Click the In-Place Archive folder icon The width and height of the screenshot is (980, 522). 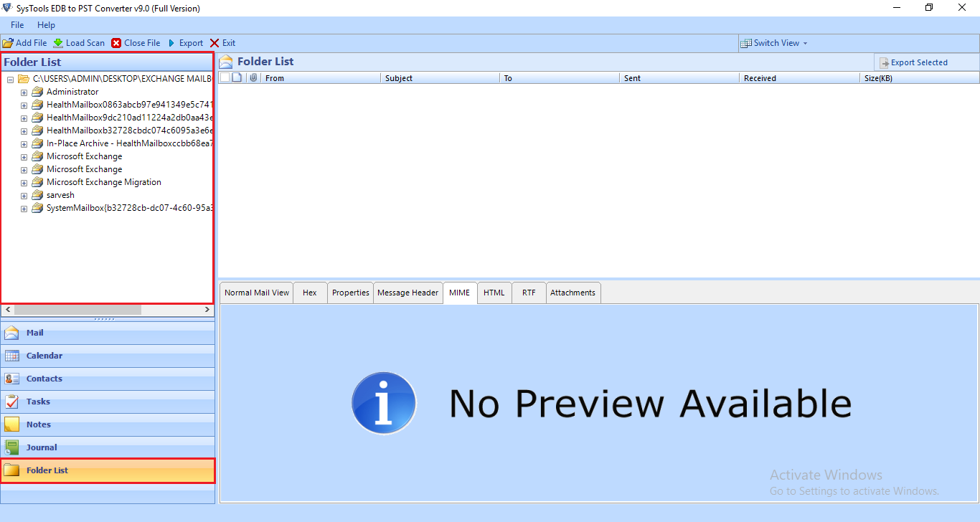pos(37,143)
